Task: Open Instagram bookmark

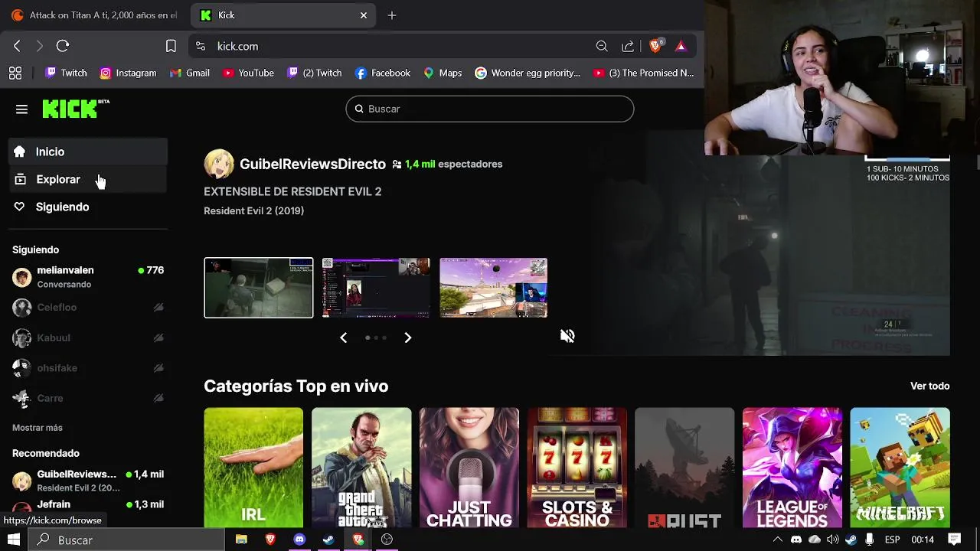Action: point(128,73)
